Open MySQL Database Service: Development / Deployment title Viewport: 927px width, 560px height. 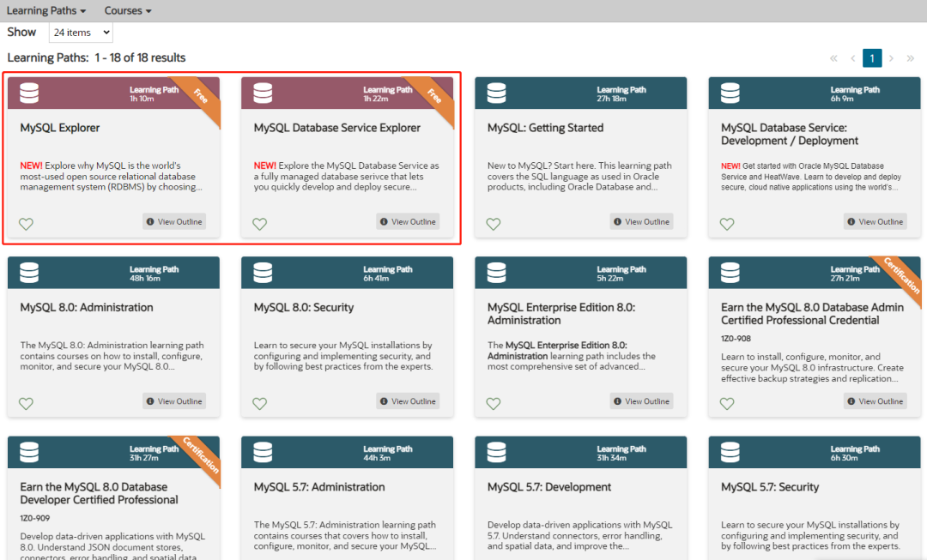click(x=790, y=134)
